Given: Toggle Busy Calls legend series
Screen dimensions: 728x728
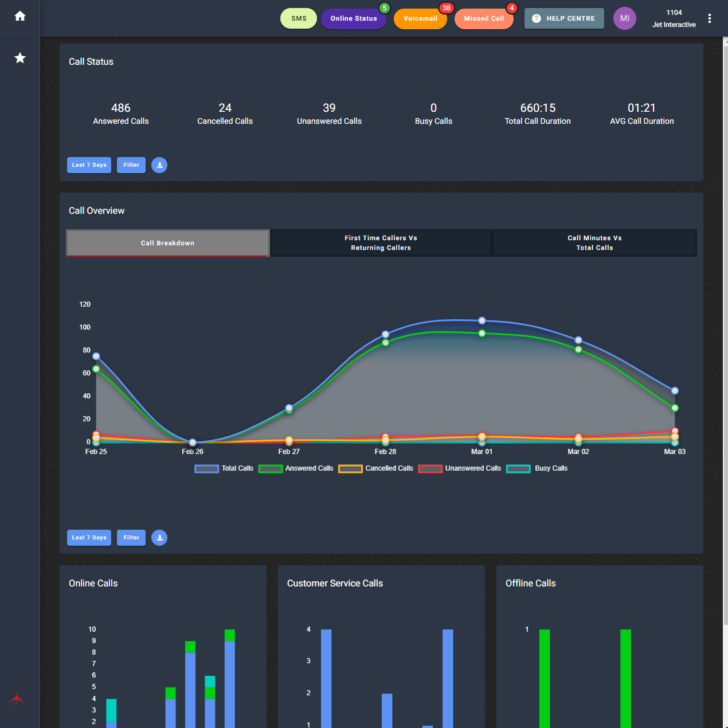Looking at the screenshot, I should click(x=537, y=468).
